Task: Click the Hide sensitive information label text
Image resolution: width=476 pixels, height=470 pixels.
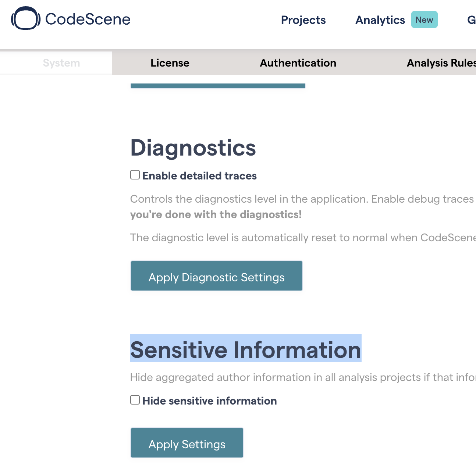Action: coord(209,401)
